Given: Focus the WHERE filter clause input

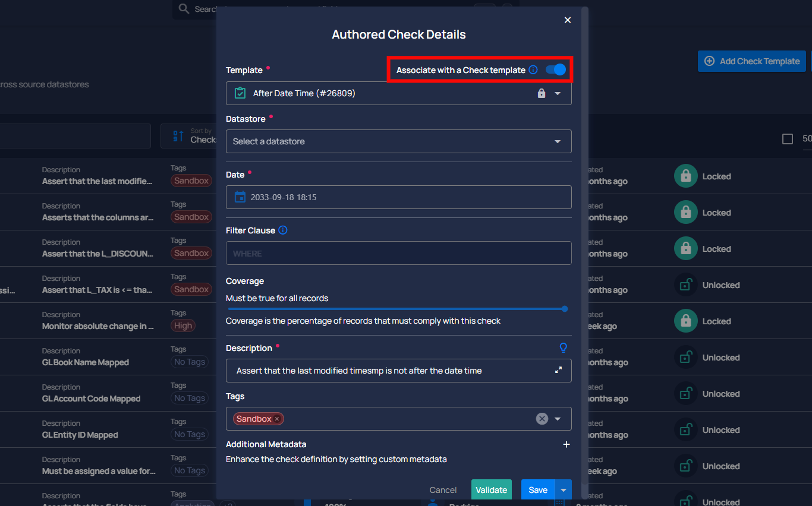Looking at the screenshot, I should [399, 253].
